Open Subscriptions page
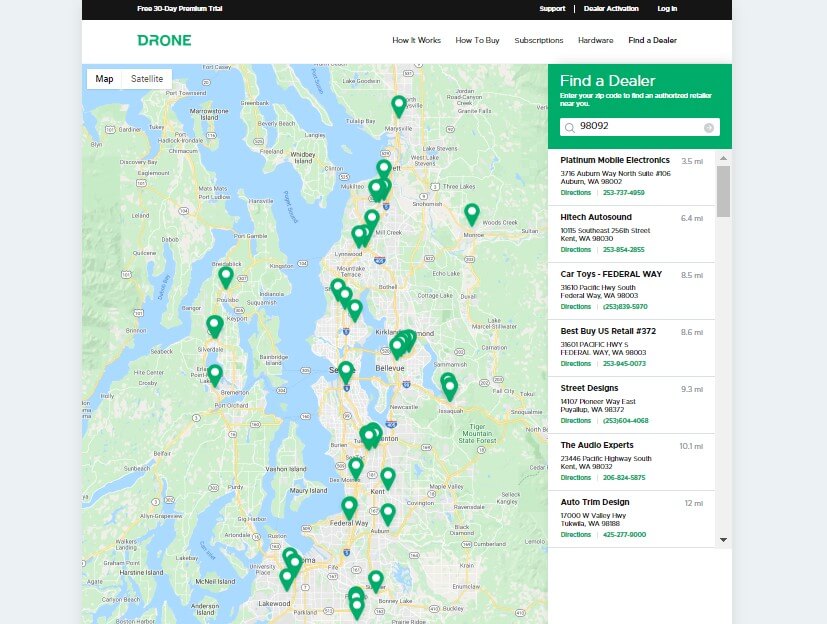The height and width of the screenshot is (624, 827). [x=538, y=40]
